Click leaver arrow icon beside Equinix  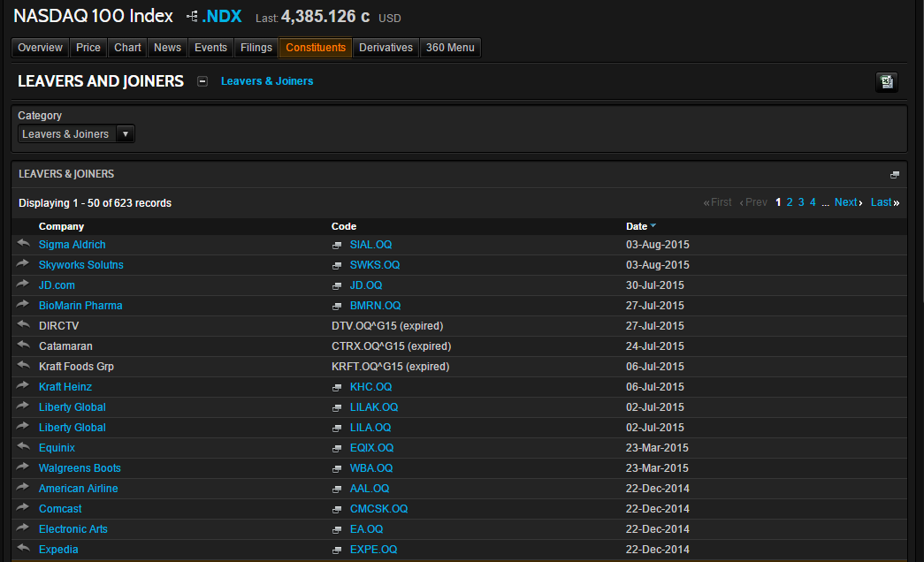pos(23,446)
